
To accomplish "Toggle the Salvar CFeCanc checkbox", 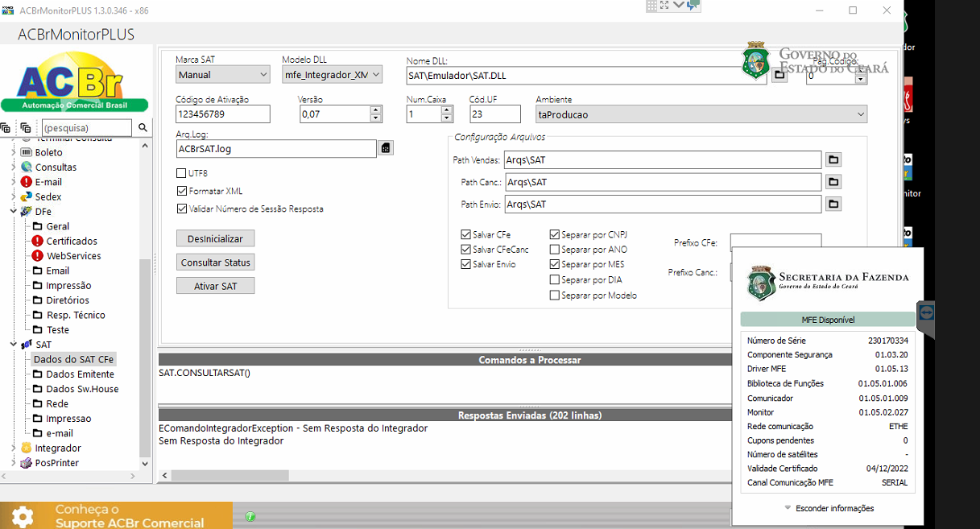I will [465, 250].
